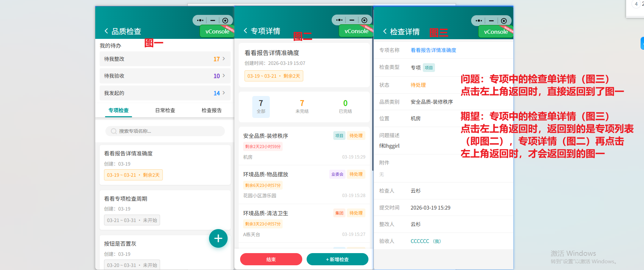Click back arrow in 品质检查 header
Screen dimensions: 644x270
[106, 31]
